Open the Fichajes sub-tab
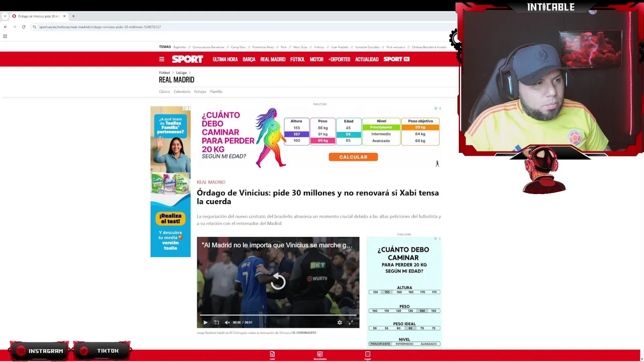The height and width of the screenshot is (362, 644). click(x=200, y=92)
